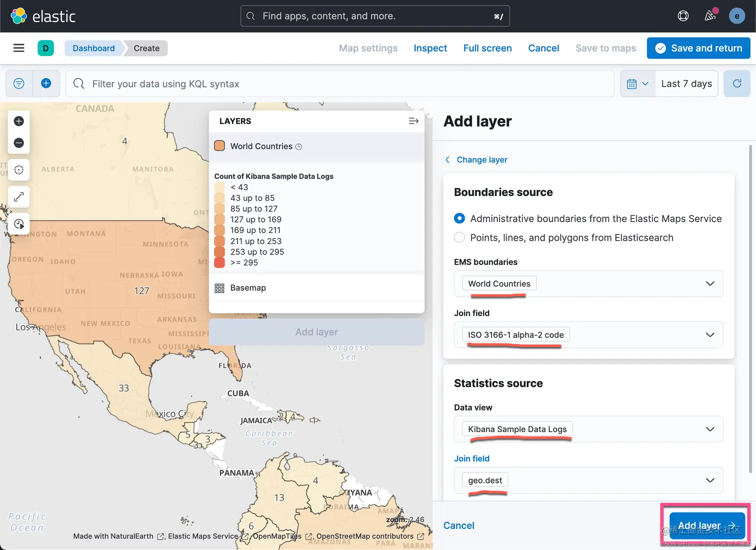Click the '< 43' legend color swatch

[219, 187]
